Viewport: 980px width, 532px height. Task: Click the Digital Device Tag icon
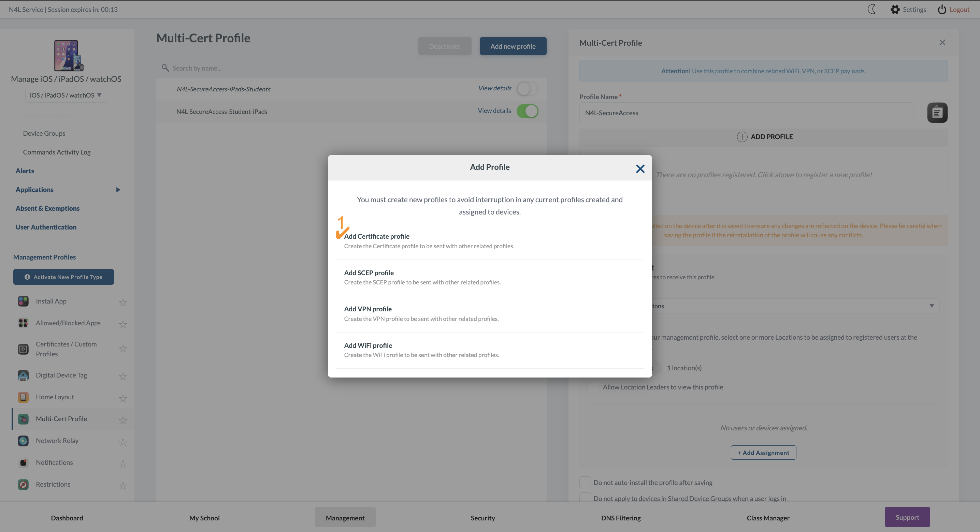click(23, 375)
